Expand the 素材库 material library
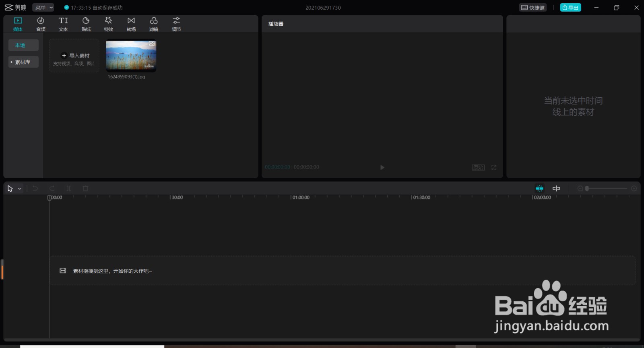 [23, 62]
